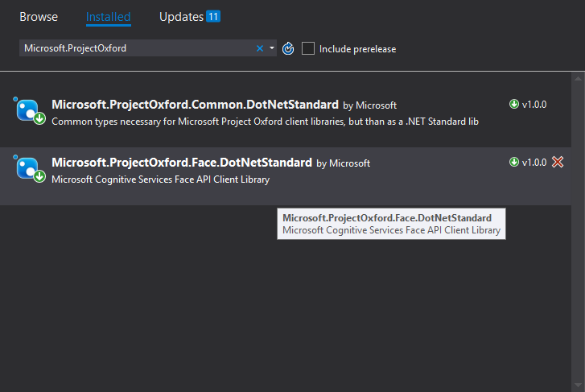This screenshot has height=392, width=585.
Task: Click the Face API Client Library description in the list
Action: [160, 179]
